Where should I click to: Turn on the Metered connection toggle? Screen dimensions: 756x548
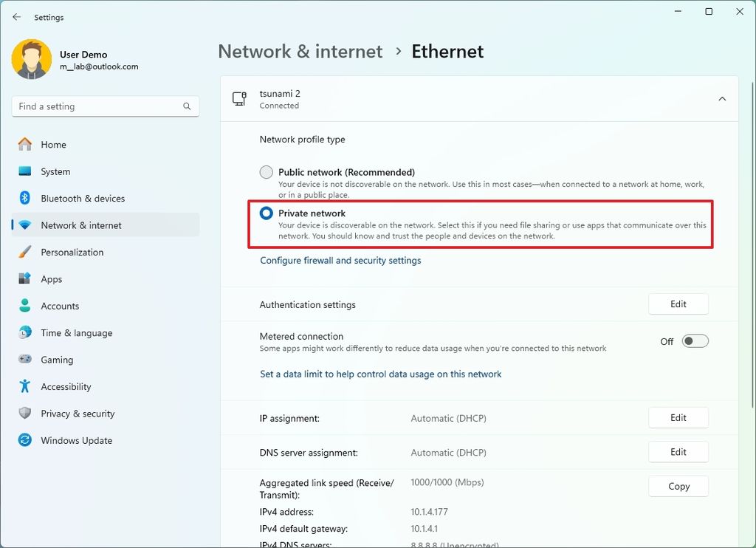pos(693,340)
